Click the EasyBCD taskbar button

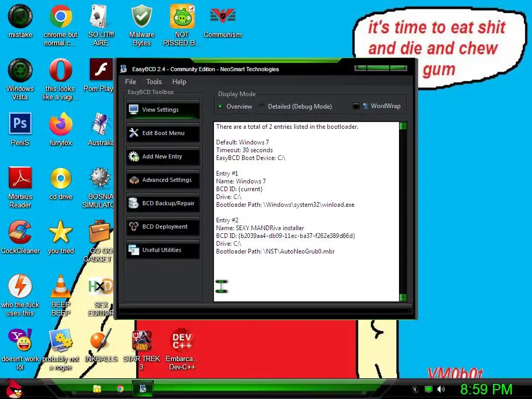point(143,389)
